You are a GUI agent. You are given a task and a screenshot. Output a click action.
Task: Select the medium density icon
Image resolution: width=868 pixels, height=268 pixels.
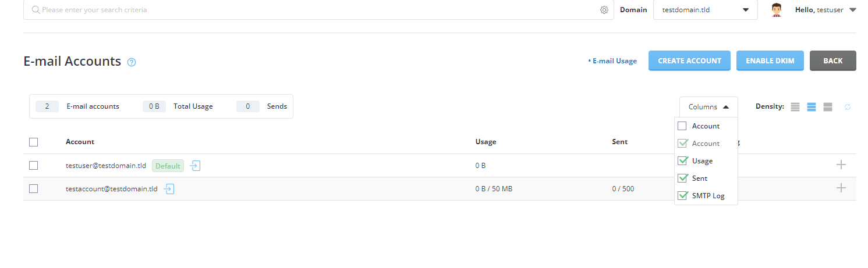pyautogui.click(x=812, y=107)
